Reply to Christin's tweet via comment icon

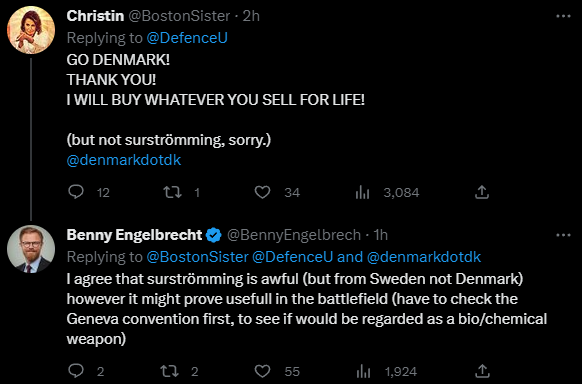click(76, 192)
